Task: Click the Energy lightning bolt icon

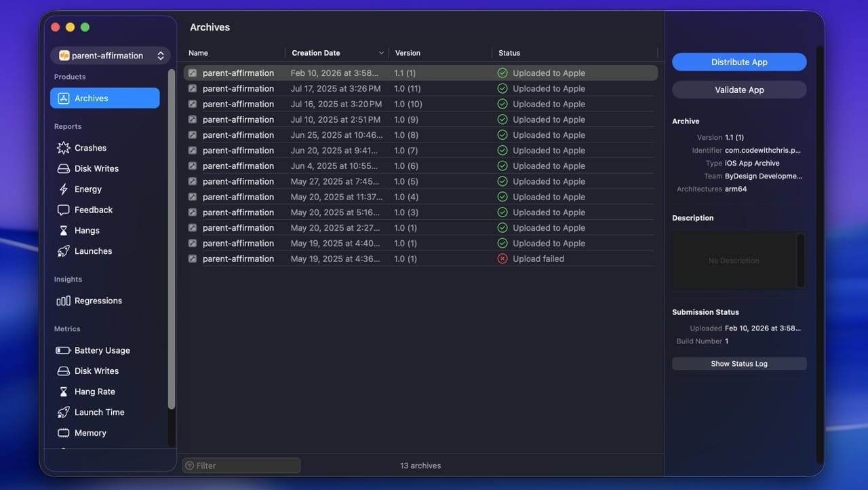Action: tap(63, 189)
